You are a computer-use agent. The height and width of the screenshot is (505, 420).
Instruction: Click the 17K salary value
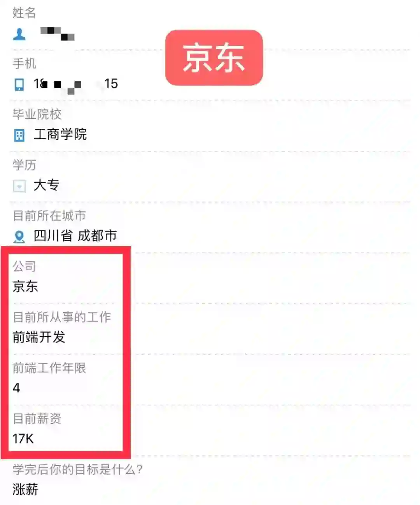coord(23,439)
